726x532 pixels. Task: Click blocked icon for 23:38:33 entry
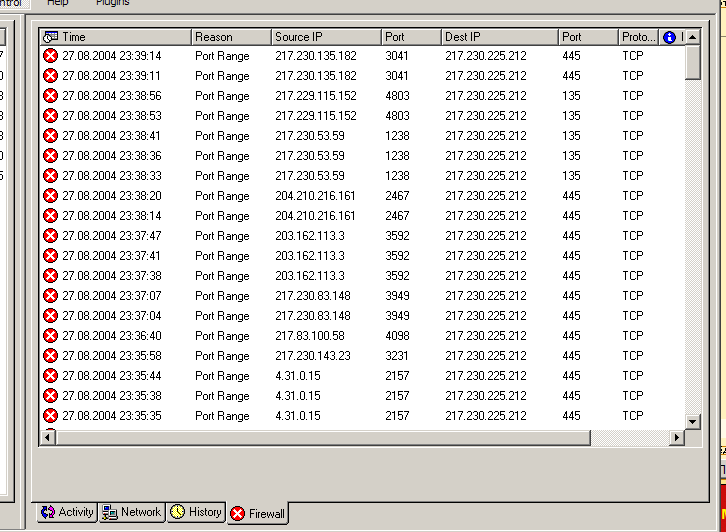(x=50, y=176)
